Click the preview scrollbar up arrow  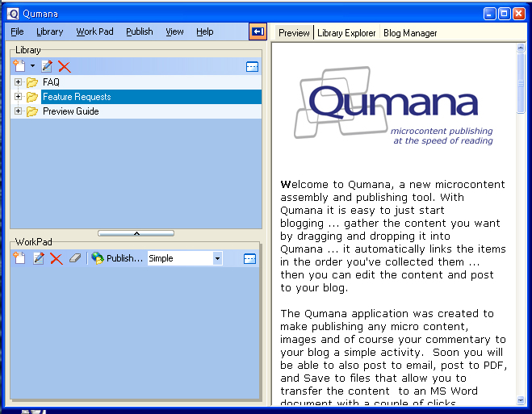(521, 48)
